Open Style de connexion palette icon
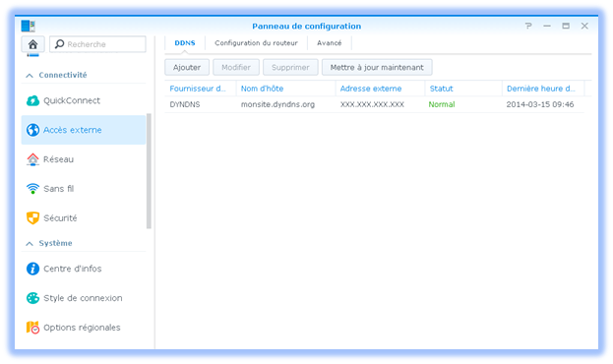 [x=32, y=298]
